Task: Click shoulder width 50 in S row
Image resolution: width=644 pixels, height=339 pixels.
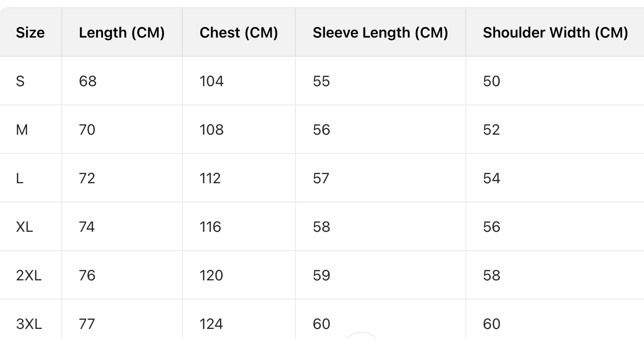Action: click(x=491, y=81)
